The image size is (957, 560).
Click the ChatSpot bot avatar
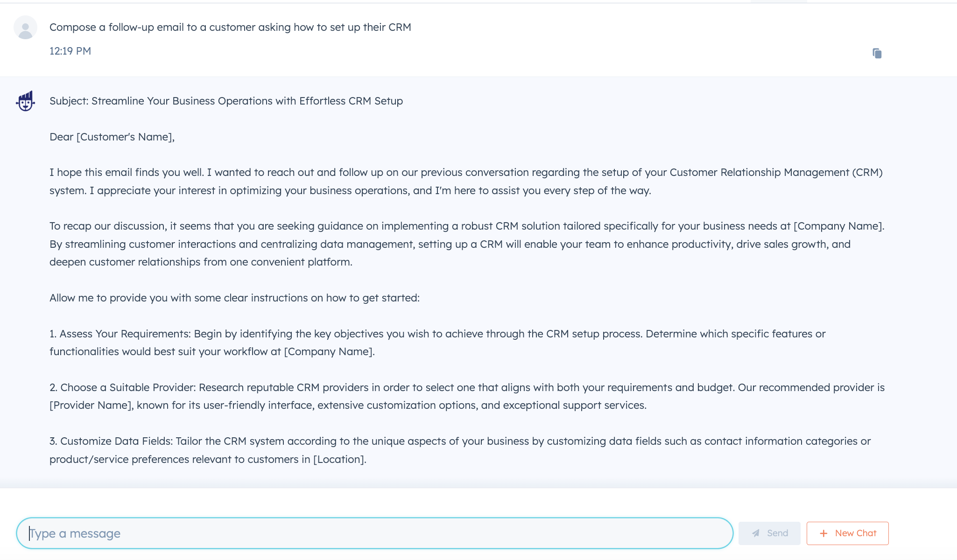(26, 101)
